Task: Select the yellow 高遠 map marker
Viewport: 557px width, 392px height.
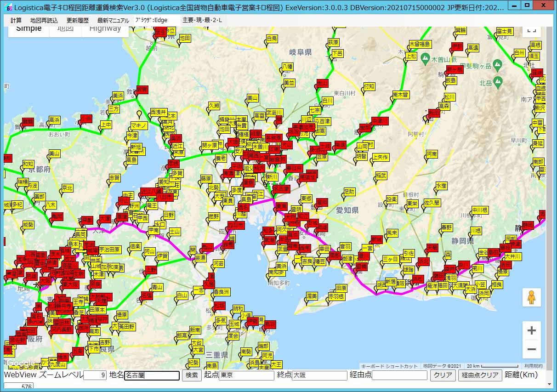Action: click(472, 48)
